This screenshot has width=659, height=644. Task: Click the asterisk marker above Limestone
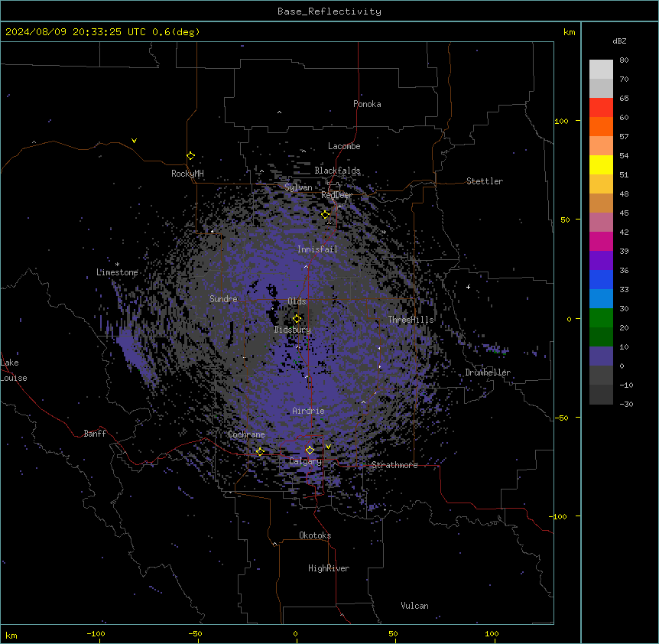pos(117,265)
